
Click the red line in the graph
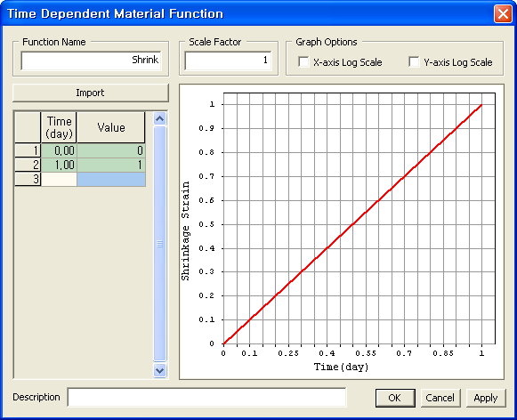(x=352, y=224)
